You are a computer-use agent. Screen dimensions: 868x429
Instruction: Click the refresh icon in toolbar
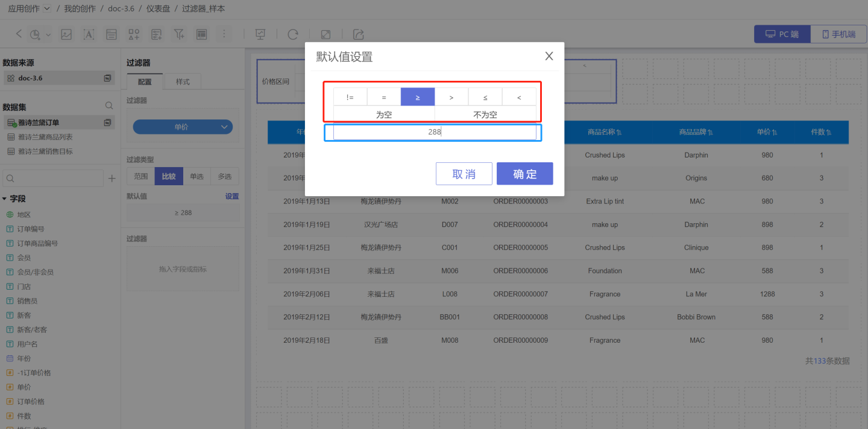[293, 34]
